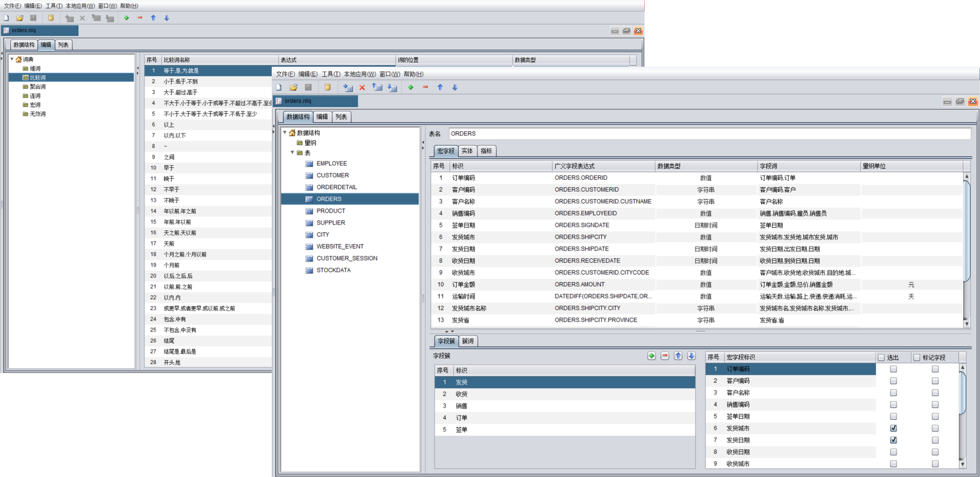The height and width of the screenshot is (477, 980).
Task: Open 列表 tab in front window
Action: tap(341, 117)
